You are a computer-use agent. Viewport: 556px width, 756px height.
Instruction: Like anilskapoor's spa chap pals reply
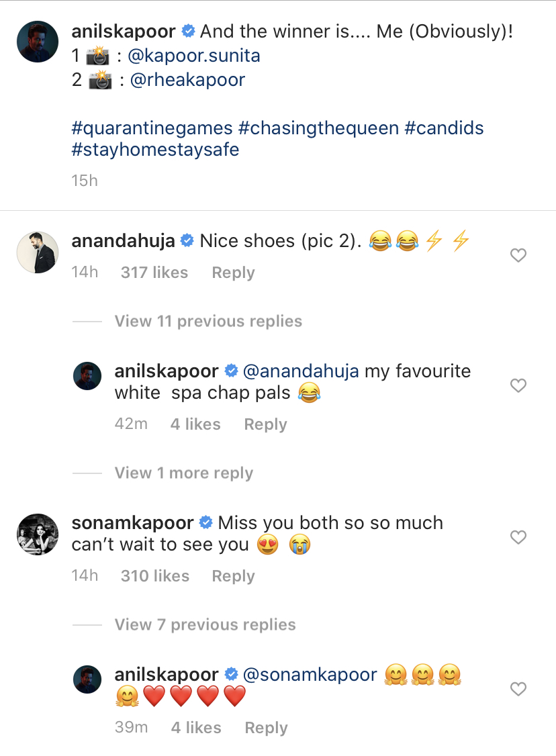518,385
